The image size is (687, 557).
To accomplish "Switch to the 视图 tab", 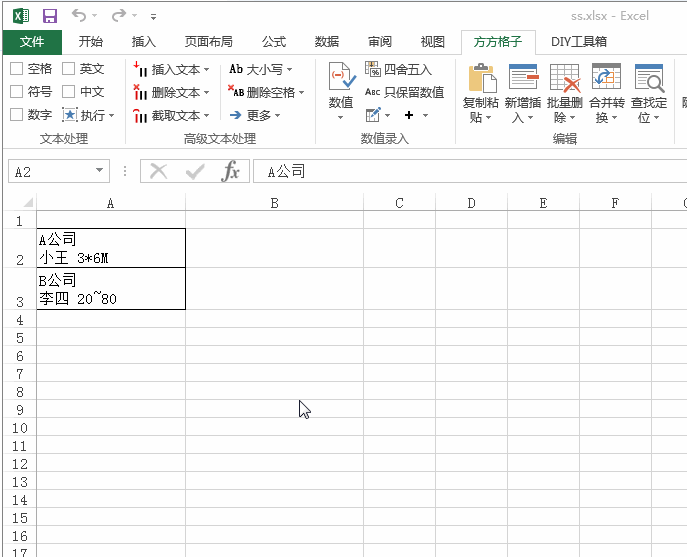I will click(x=433, y=42).
